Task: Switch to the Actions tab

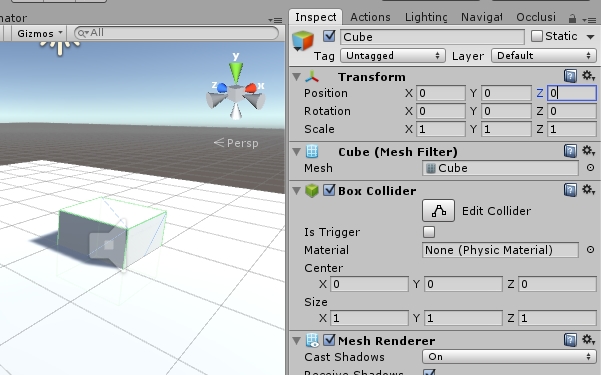Action: click(x=370, y=17)
